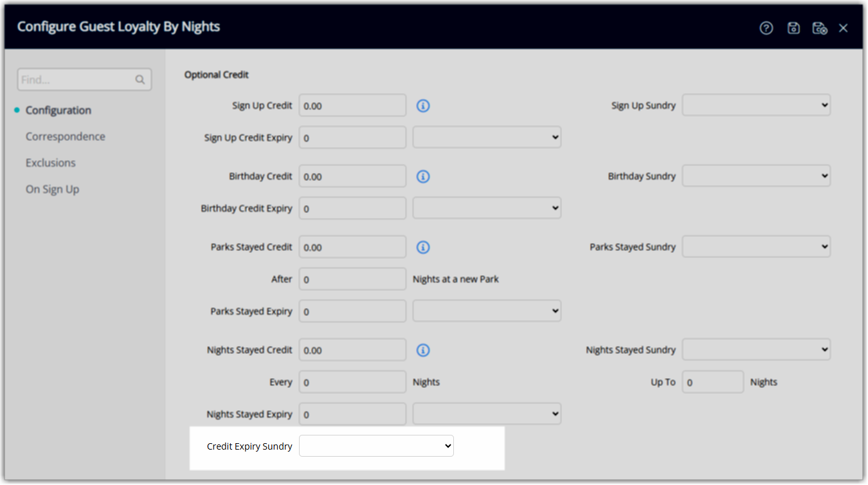Go to the On Sign Up section

[x=53, y=189]
